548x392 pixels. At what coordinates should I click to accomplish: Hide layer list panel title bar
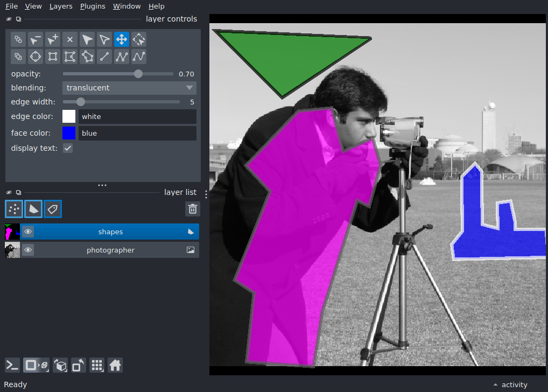click(9, 192)
